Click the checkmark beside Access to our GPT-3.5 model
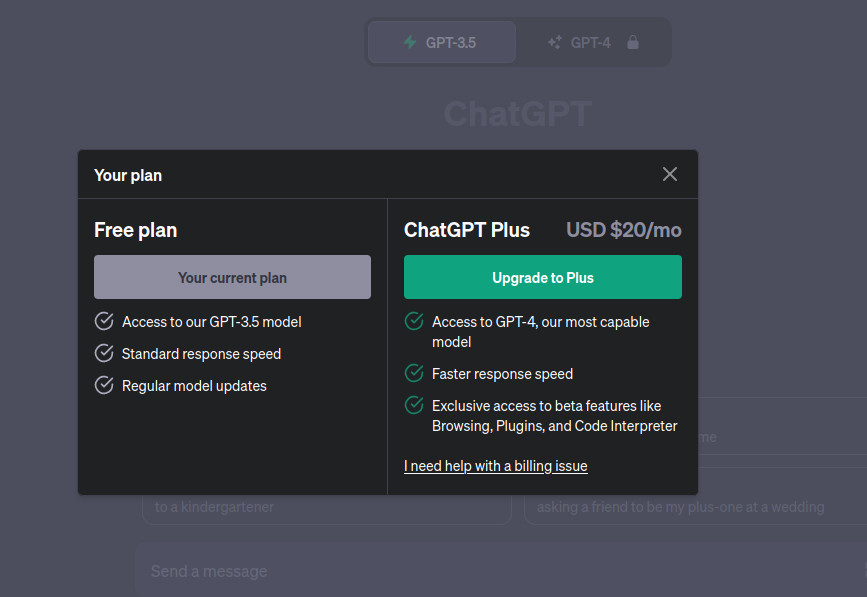867x597 pixels. click(x=103, y=321)
